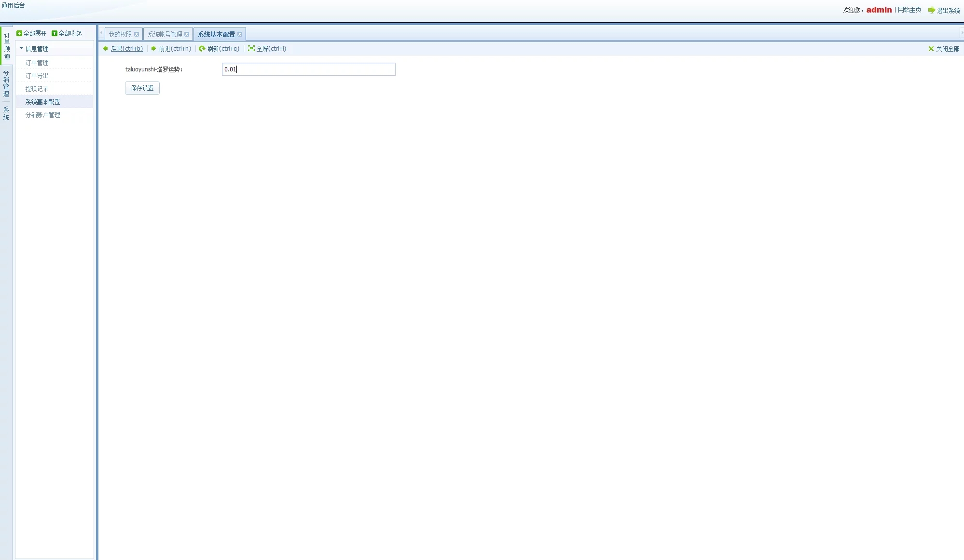
Task: Click the fullscreen icon (全屏)
Action: point(251,48)
